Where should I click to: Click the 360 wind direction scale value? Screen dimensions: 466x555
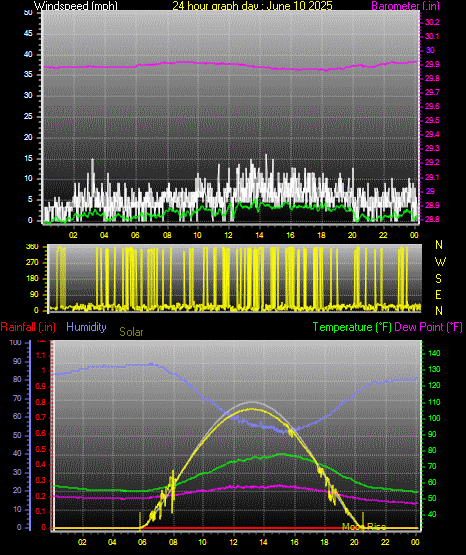(x=32, y=247)
